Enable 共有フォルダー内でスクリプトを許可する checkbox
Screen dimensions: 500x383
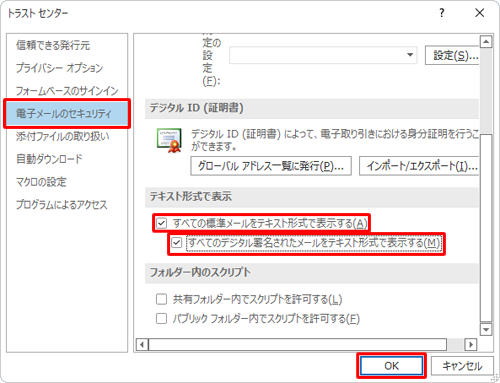coord(162,299)
